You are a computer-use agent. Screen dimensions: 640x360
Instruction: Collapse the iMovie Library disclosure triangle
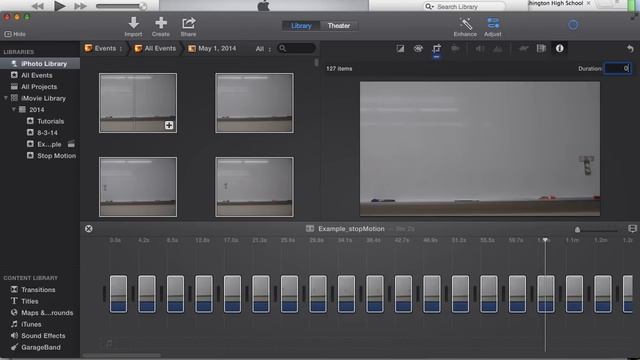click(6, 98)
